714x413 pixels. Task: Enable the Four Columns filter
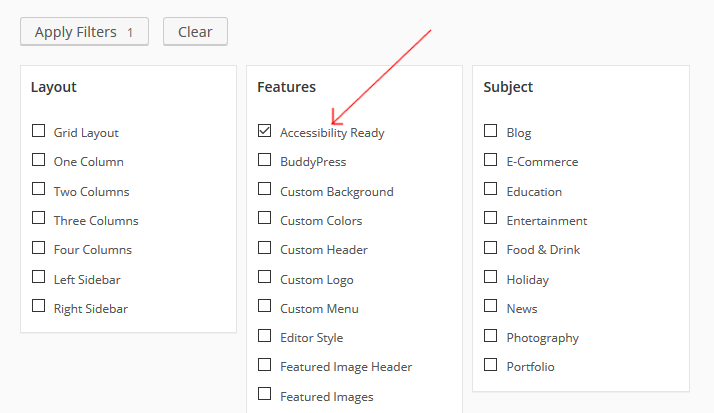[39, 248]
